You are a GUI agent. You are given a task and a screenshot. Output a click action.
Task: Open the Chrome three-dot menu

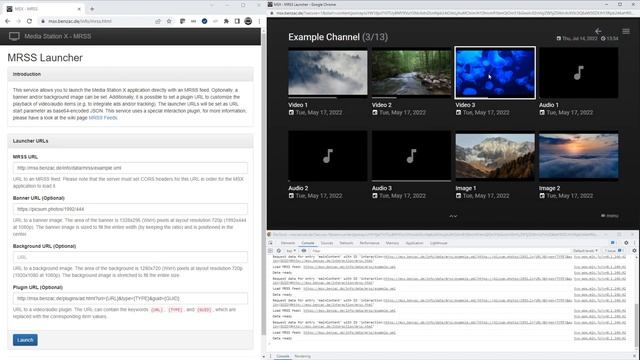(x=259, y=21)
